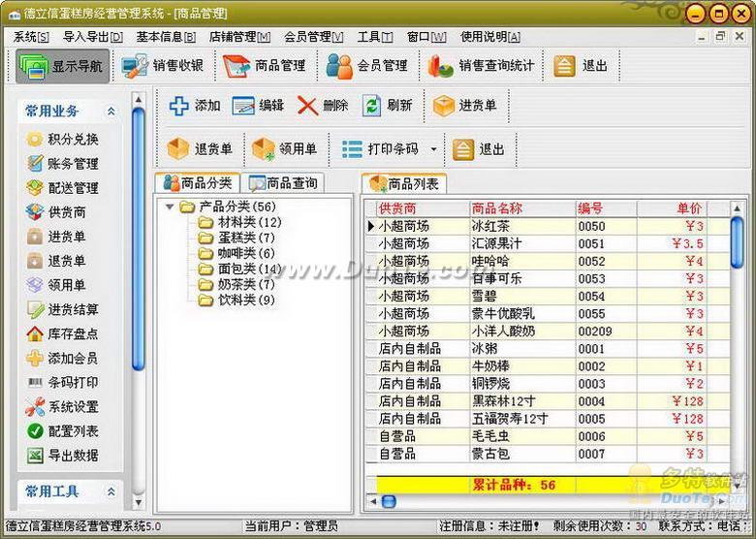Click the 编辑 product icon

tap(243, 105)
